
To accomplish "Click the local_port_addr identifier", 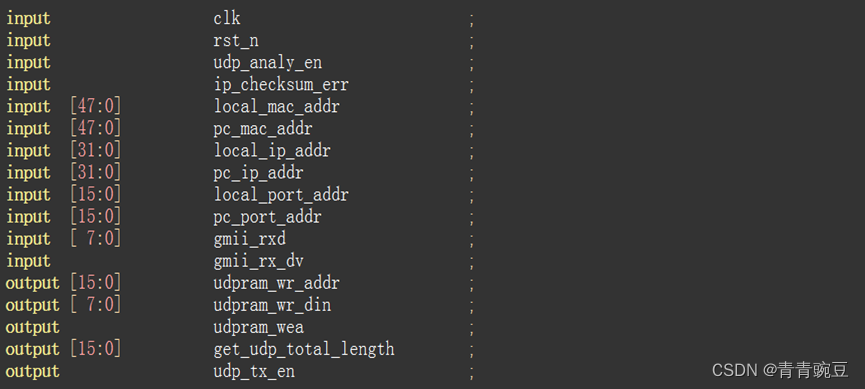I will (281, 195).
